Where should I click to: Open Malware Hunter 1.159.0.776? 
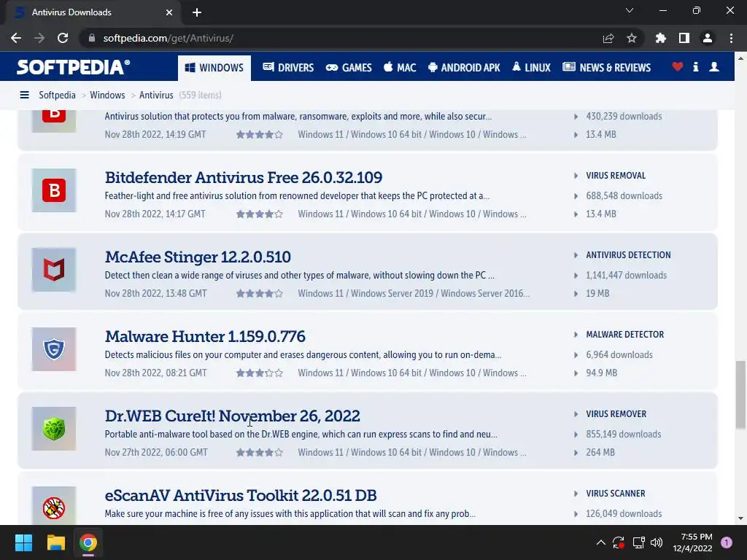click(205, 337)
